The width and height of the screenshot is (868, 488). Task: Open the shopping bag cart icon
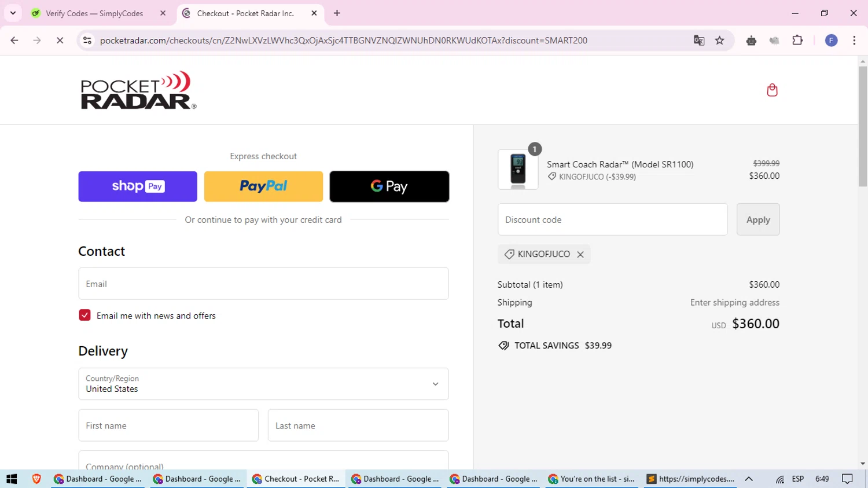pos(772,90)
